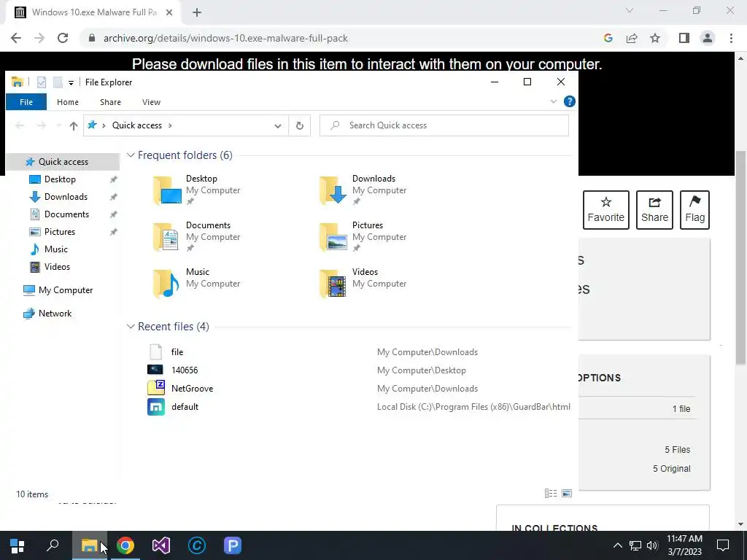Click the Favorite button on archive.org page

pyautogui.click(x=606, y=210)
